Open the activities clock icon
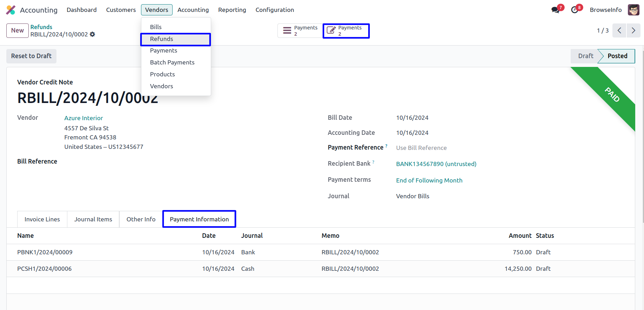Screen dimensions: 644x310 (x=575, y=10)
